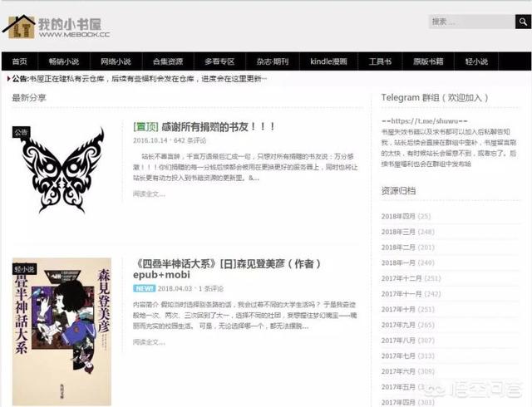The image size is (532, 407).
Task: Click the butterfly post thumbnail
Action: point(62,169)
